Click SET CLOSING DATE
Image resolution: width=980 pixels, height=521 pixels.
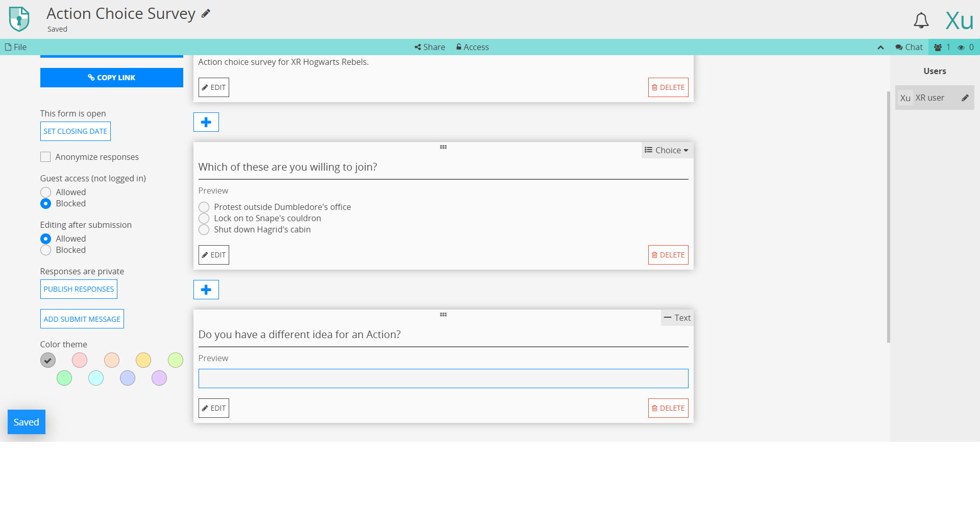tap(76, 131)
